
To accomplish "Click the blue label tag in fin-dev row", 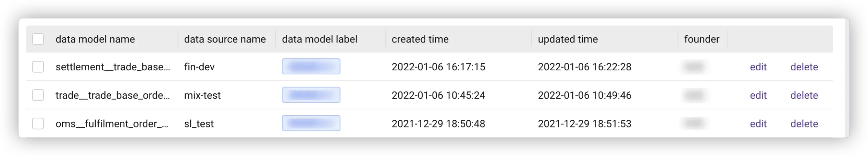I will coord(311,67).
